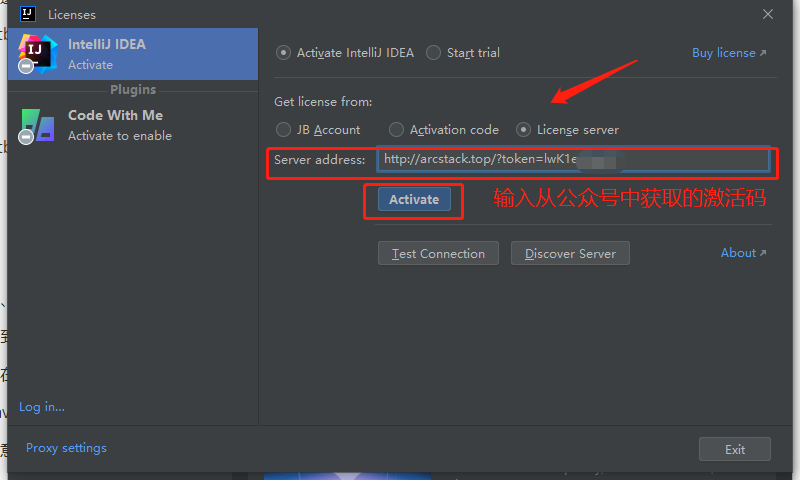The image size is (800, 480).
Task: Click the 'Server address:' label
Action: [x=319, y=160]
